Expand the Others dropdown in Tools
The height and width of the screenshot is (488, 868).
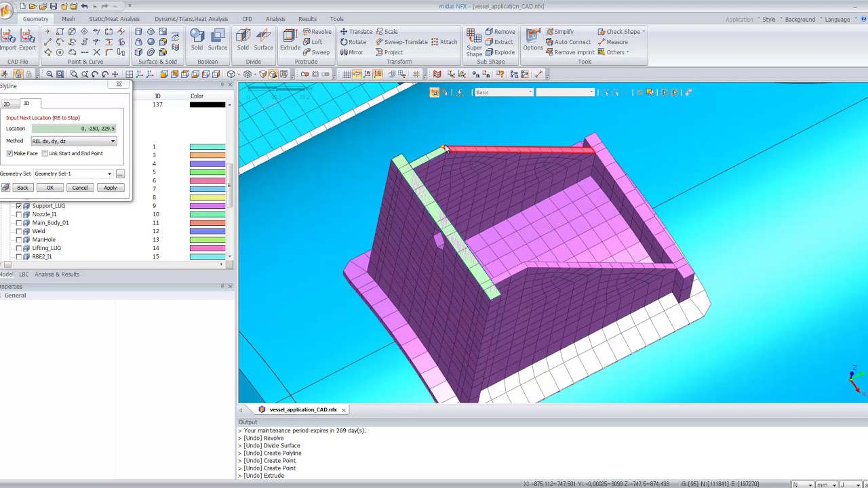pos(614,52)
